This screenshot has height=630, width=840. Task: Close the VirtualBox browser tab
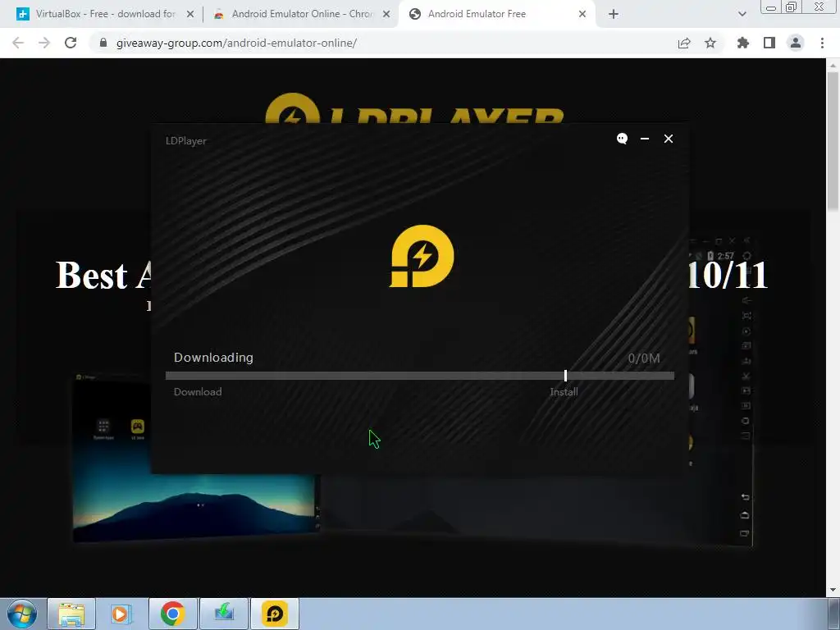click(x=190, y=15)
